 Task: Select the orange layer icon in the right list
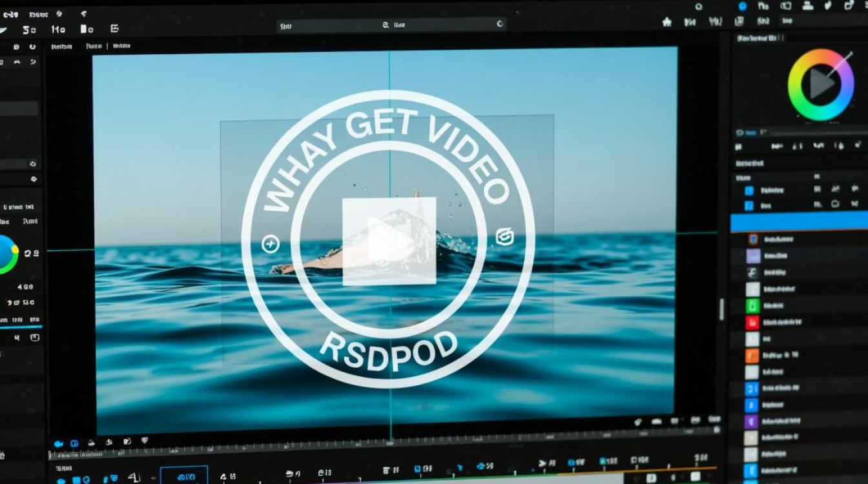[752, 356]
